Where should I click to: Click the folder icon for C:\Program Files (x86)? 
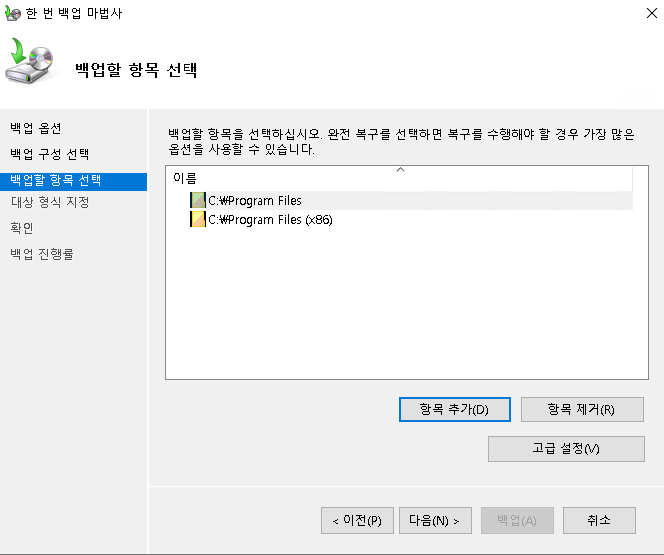[x=198, y=220]
